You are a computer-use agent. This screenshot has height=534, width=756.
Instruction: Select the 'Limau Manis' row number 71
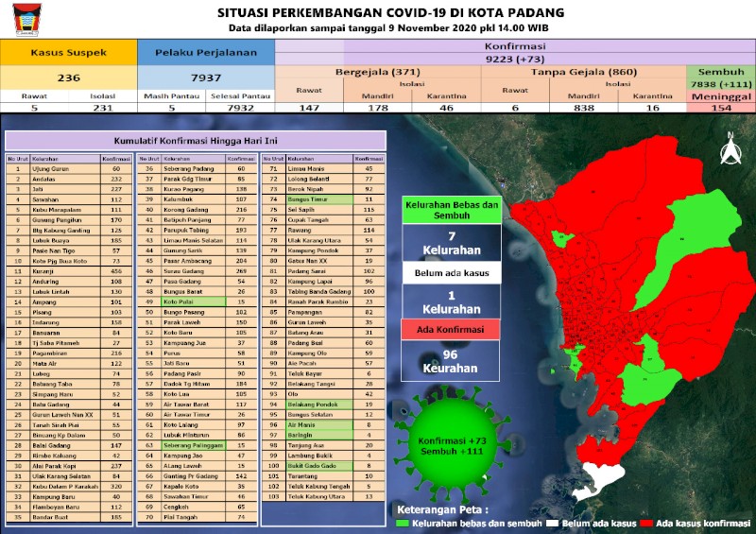click(323, 169)
